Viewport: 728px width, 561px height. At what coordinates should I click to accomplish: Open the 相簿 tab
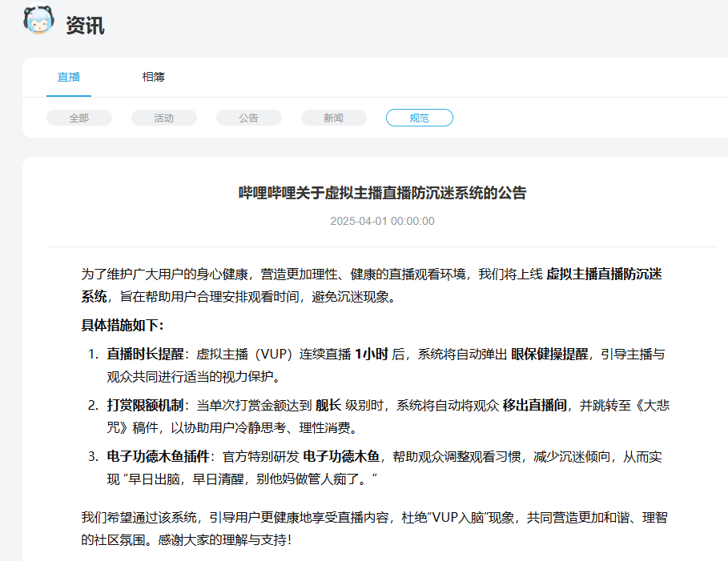pos(153,77)
